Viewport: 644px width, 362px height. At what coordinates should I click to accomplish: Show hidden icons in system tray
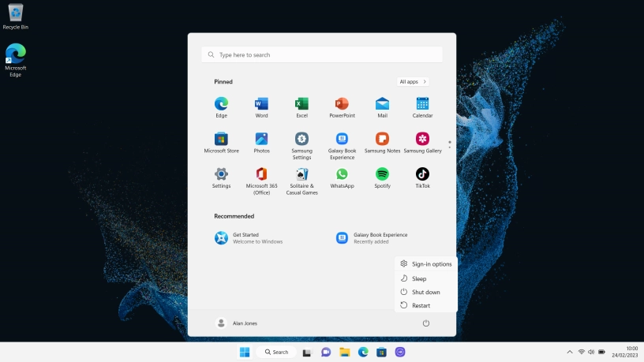coord(570,352)
